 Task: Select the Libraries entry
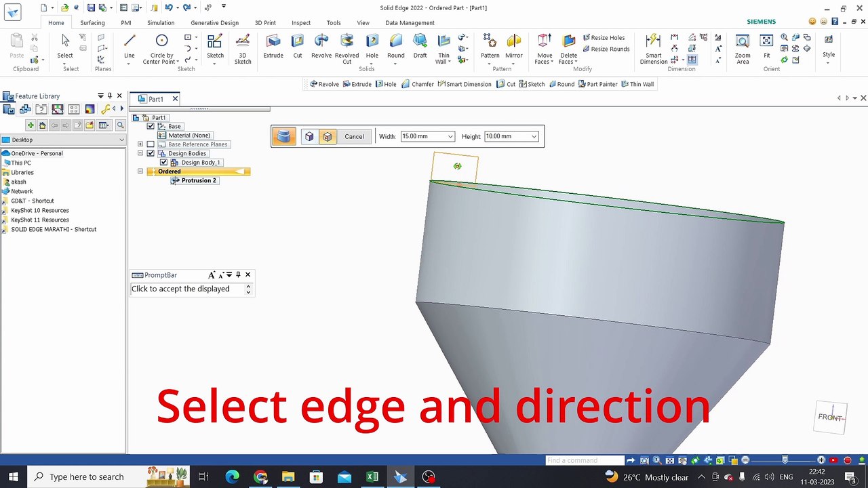pyautogui.click(x=22, y=173)
